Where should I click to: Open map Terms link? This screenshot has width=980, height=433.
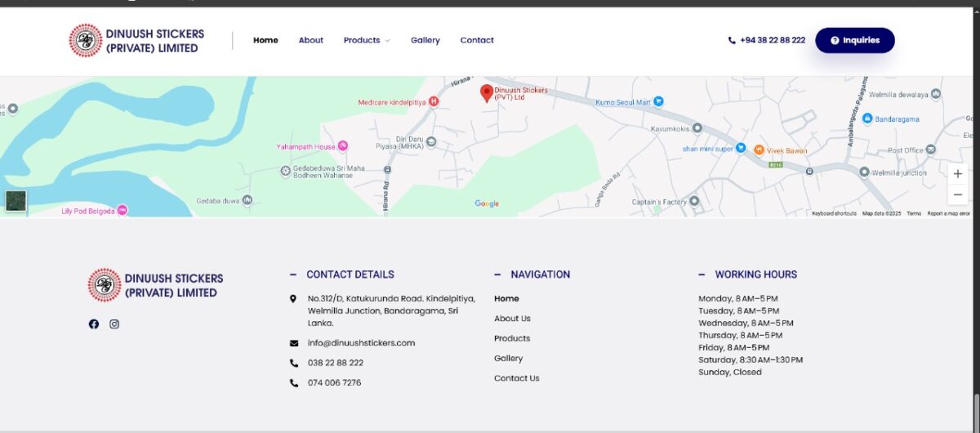914,213
